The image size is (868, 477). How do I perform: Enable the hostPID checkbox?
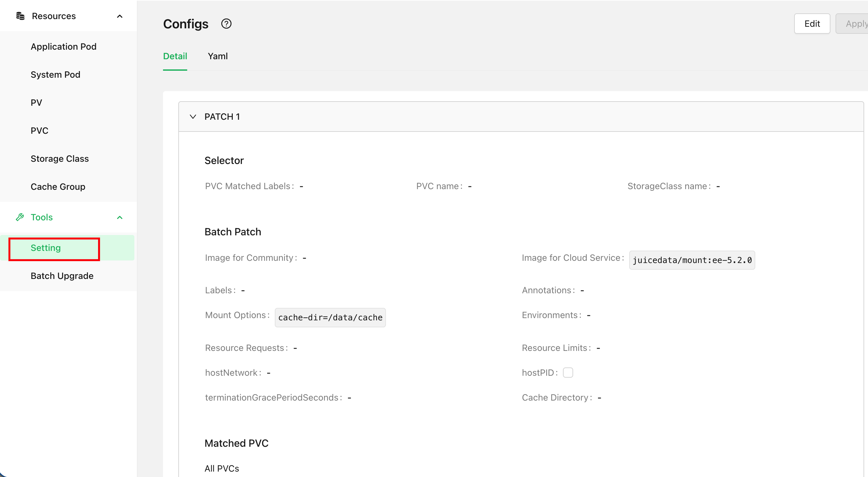click(568, 373)
